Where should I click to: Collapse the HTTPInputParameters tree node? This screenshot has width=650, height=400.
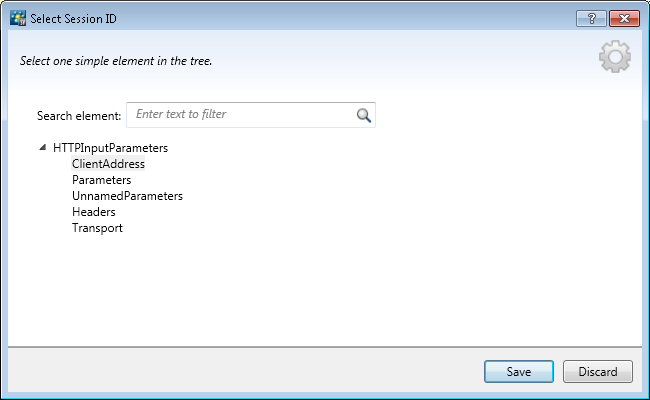(x=42, y=147)
